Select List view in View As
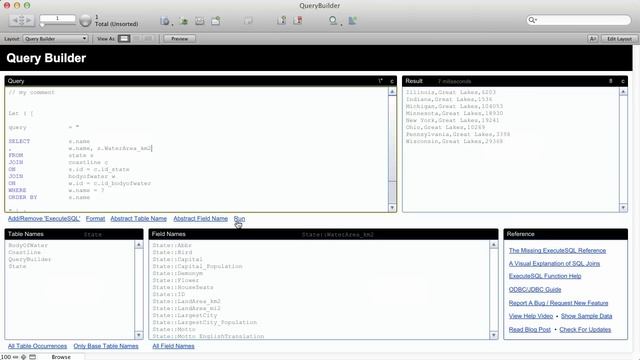The width and height of the screenshot is (640, 360). click(136, 39)
